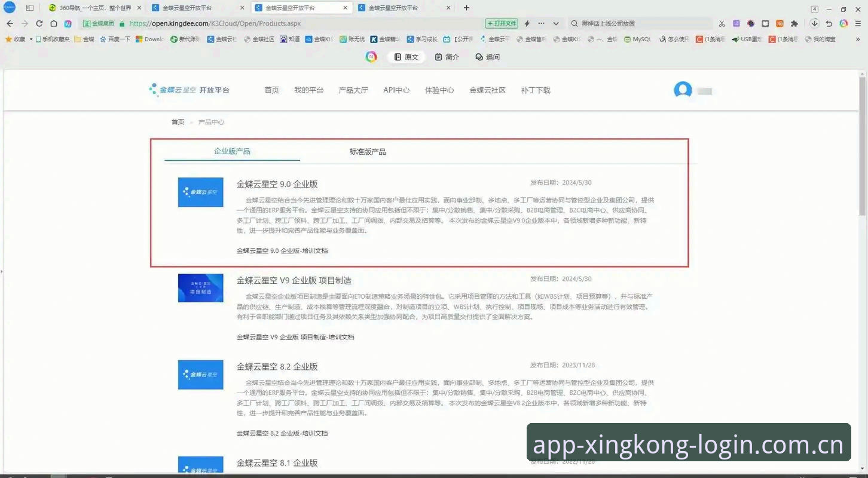Open the API中心 navigation item
868x478 pixels.
click(396, 90)
